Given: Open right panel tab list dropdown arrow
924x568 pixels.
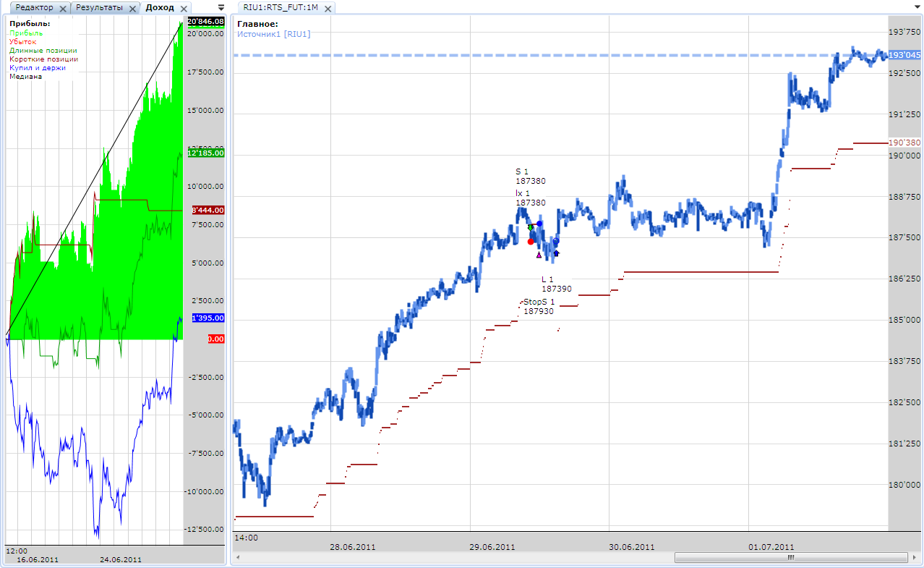Looking at the screenshot, I should click(917, 7).
